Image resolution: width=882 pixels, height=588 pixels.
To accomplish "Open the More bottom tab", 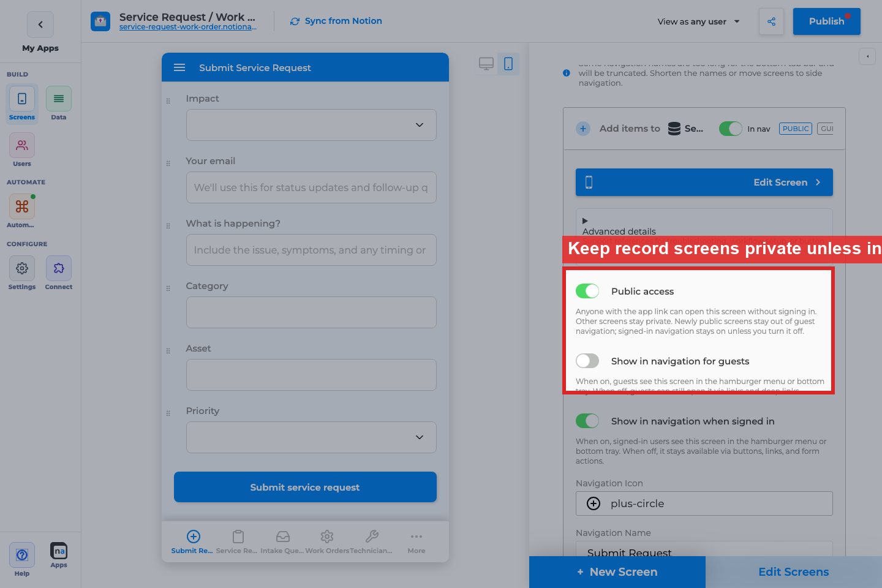I will click(x=417, y=542).
